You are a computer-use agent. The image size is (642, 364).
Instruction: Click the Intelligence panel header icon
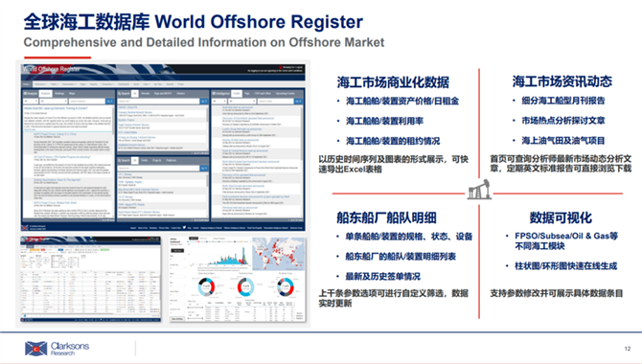pos(214,93)
